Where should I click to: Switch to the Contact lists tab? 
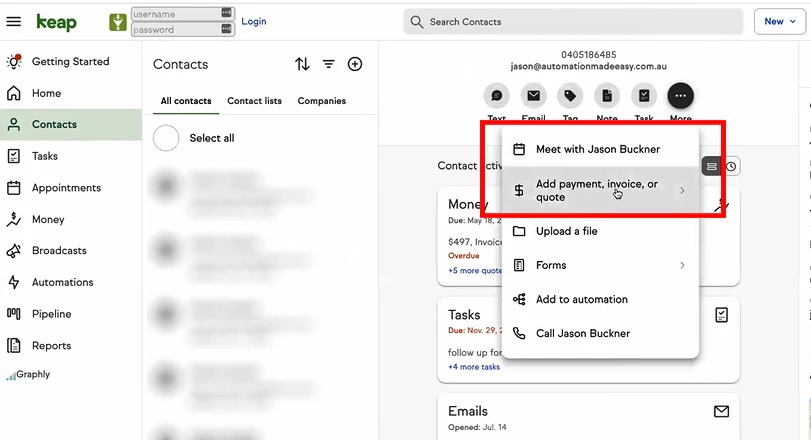254,101
